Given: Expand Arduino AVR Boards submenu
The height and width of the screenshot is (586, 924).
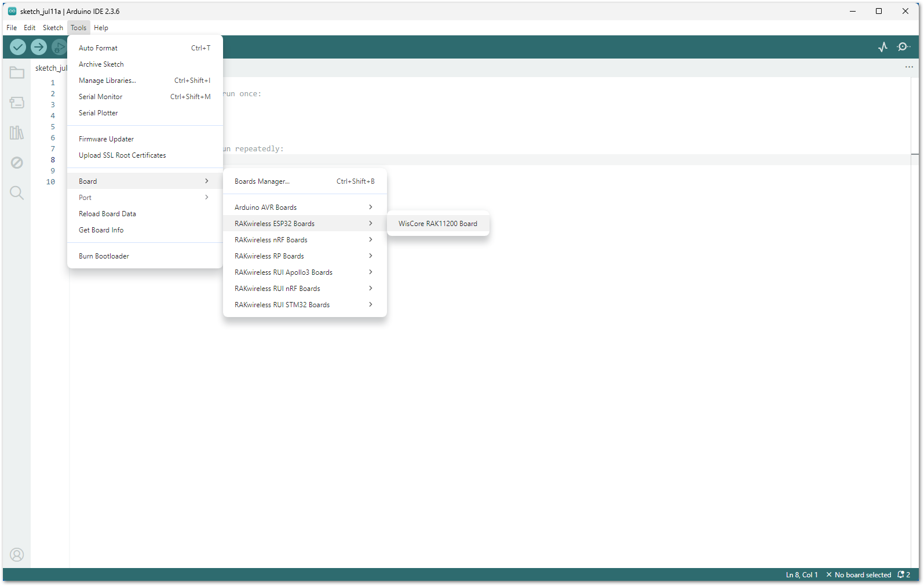Looking at the screenshot, I should (x=305, y=208).
